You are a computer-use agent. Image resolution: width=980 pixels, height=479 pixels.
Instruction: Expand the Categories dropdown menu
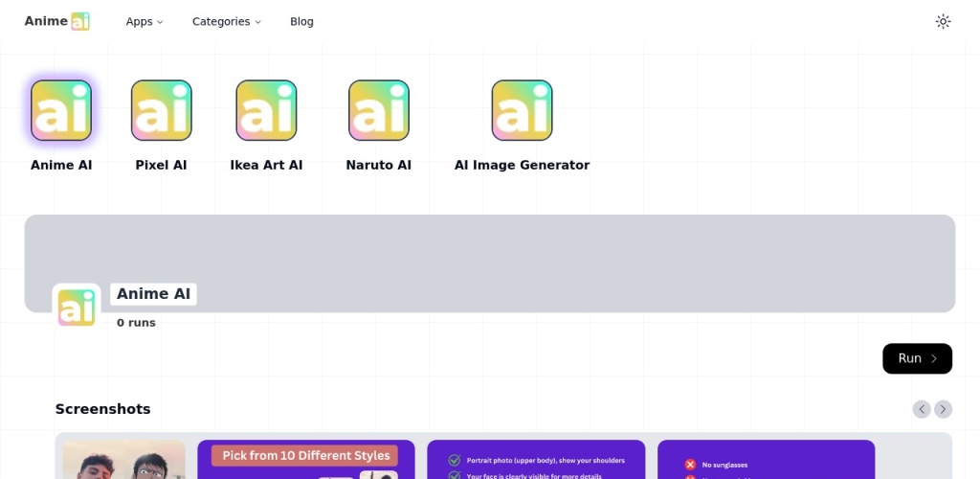pos(226,21)
